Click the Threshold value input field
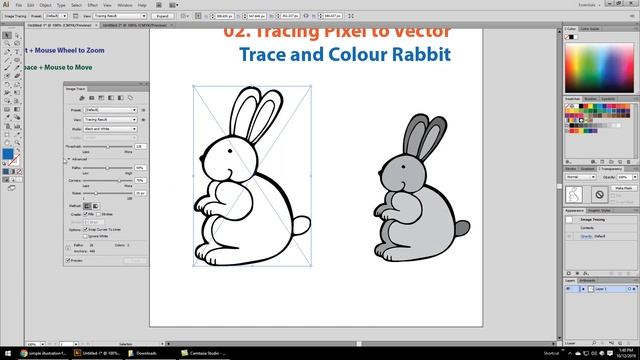 [140, 146]
